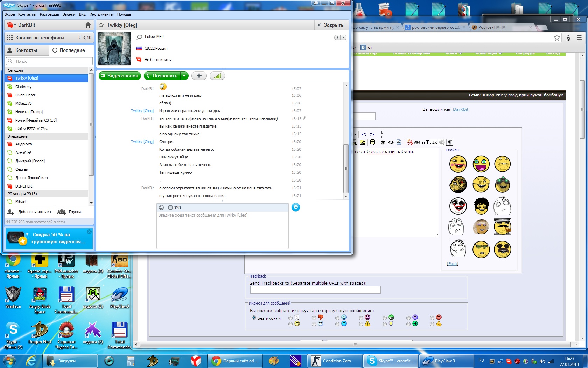Click the call quality signal bars button
This screenshot has height=368, width=588.
[x=217, y=76]
